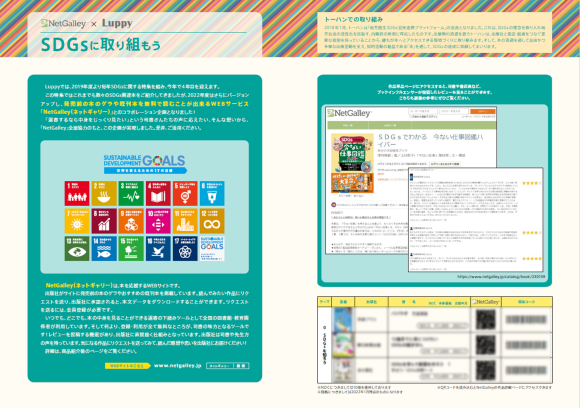Click SDG goal 2 zero hunger bowl icon
The height and width of the screenshot is (408, 580).
(104, 193)
